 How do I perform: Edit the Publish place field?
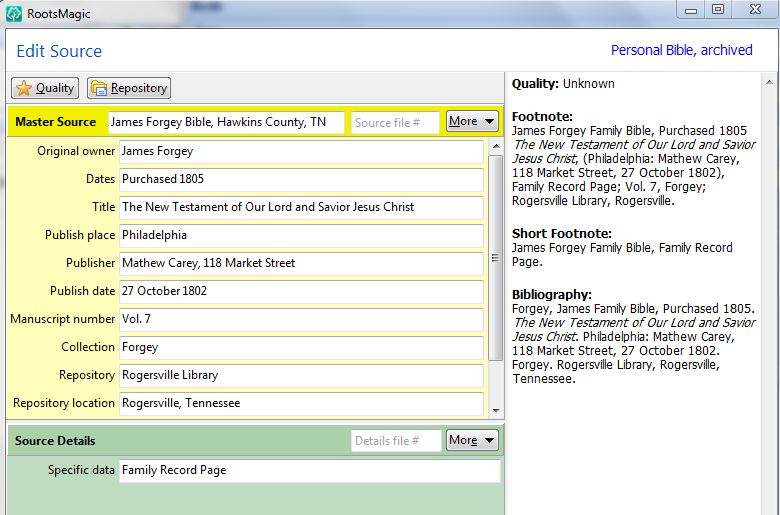click(x=301, y=235)
